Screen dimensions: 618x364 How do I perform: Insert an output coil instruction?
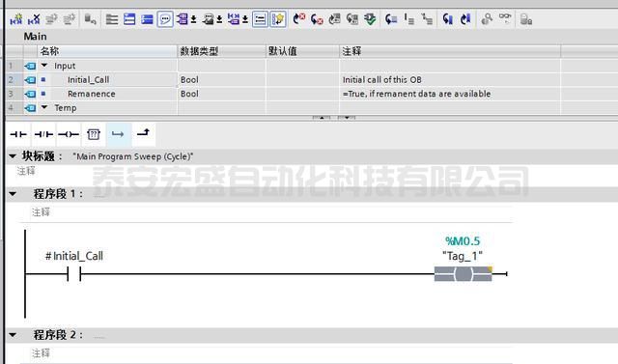click(69, 134)
